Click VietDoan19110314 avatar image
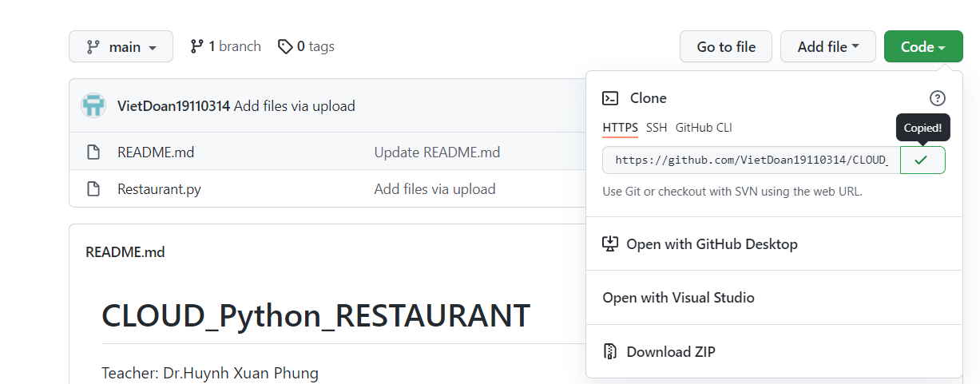The width and height of the screenshot is (980, 384). [93, 105]
